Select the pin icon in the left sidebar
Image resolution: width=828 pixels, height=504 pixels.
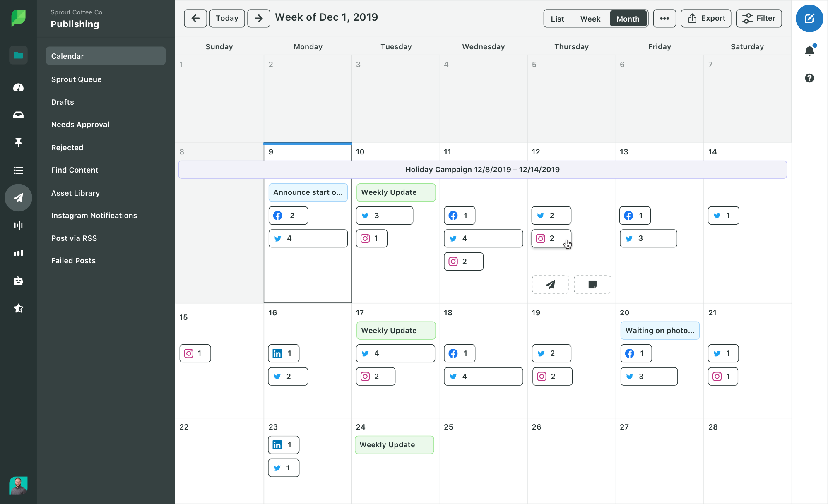(18, 142)
